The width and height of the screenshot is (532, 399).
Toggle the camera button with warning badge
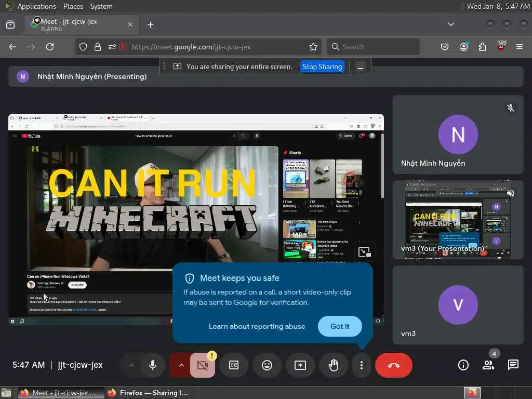pos(203,365)
